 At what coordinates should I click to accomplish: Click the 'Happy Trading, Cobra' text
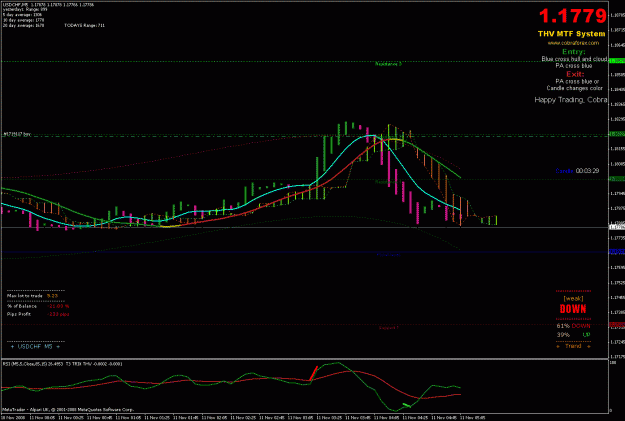(571, 100)
